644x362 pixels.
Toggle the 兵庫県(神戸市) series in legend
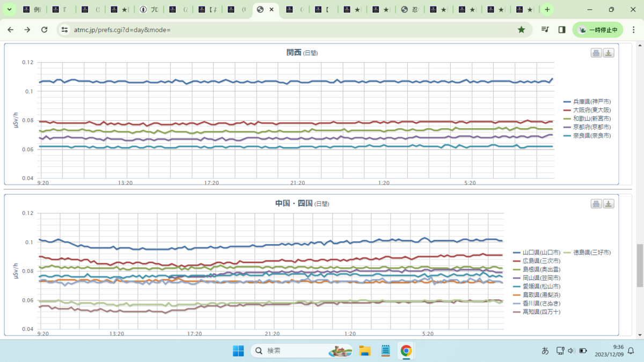click(587, 101)
